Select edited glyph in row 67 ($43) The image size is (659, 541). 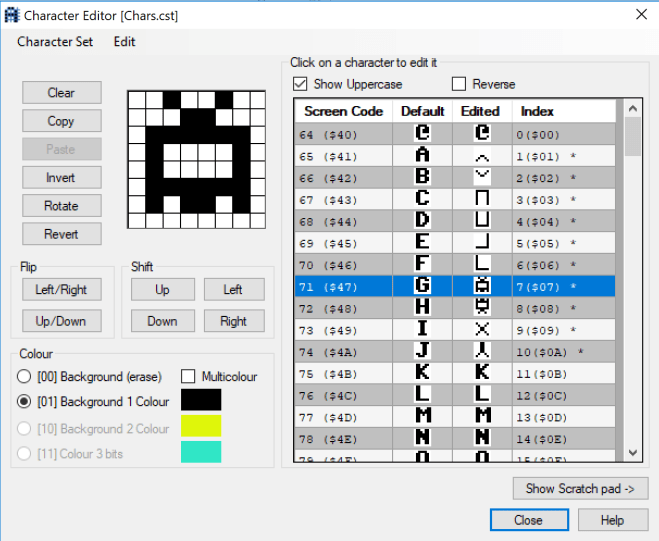(x=482, y=200)
